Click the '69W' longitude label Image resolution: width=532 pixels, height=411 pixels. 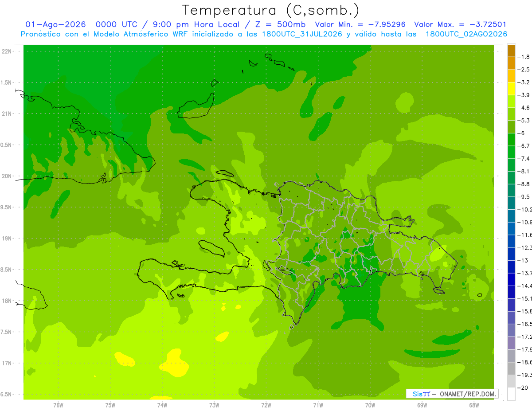click(x=422, y=405)
